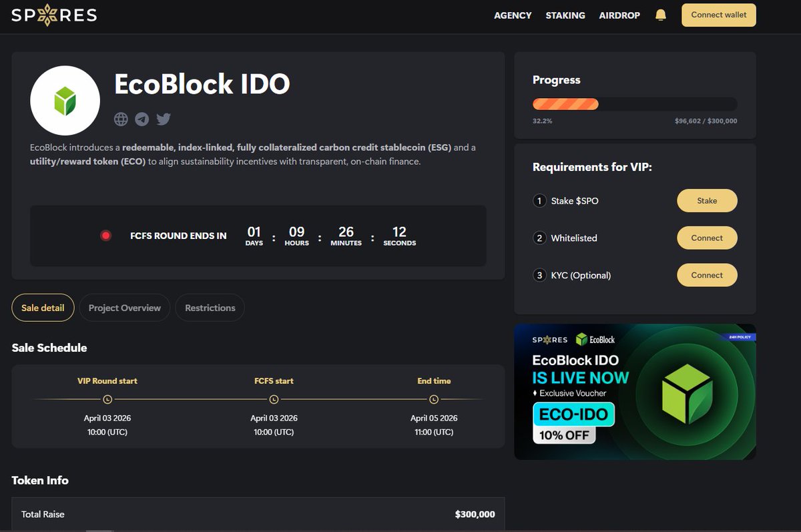Click FCFS ROUND ENDS IN label
This screenshot has width=801, height=532.
(178, 236)
